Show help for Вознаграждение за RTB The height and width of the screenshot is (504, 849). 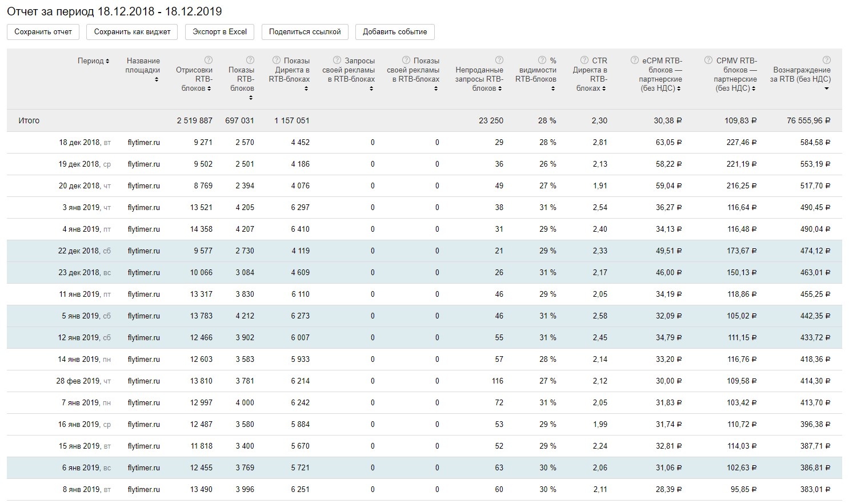point(827,60)
